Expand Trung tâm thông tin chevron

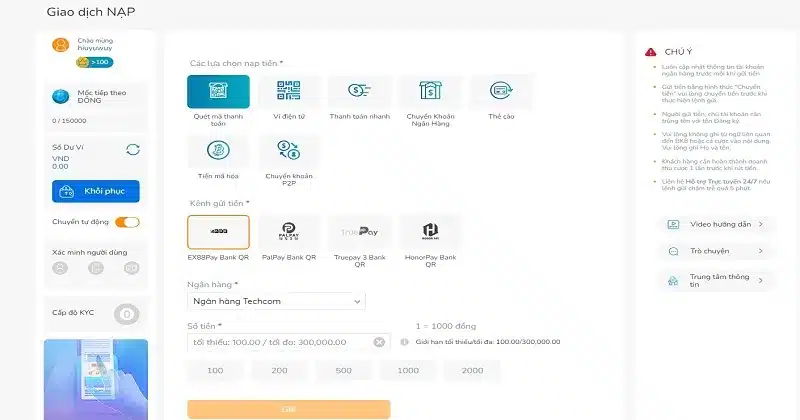[x=761, y=280]
